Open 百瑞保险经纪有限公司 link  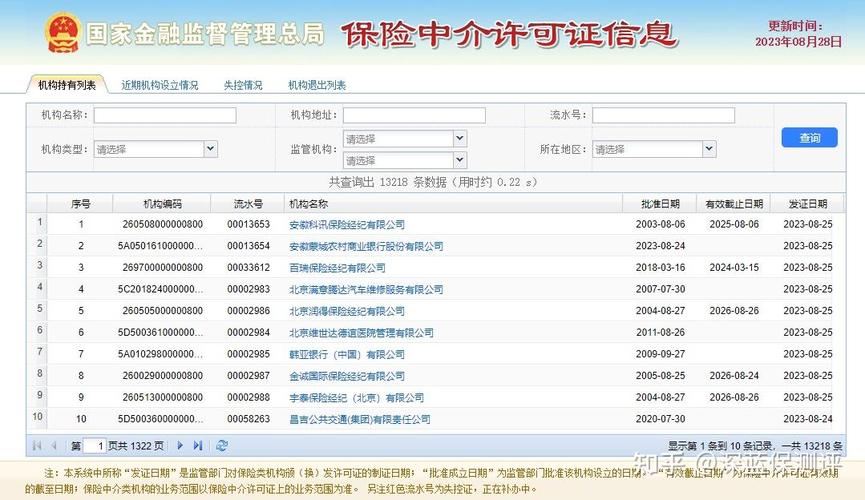click(x=337, y=268)
